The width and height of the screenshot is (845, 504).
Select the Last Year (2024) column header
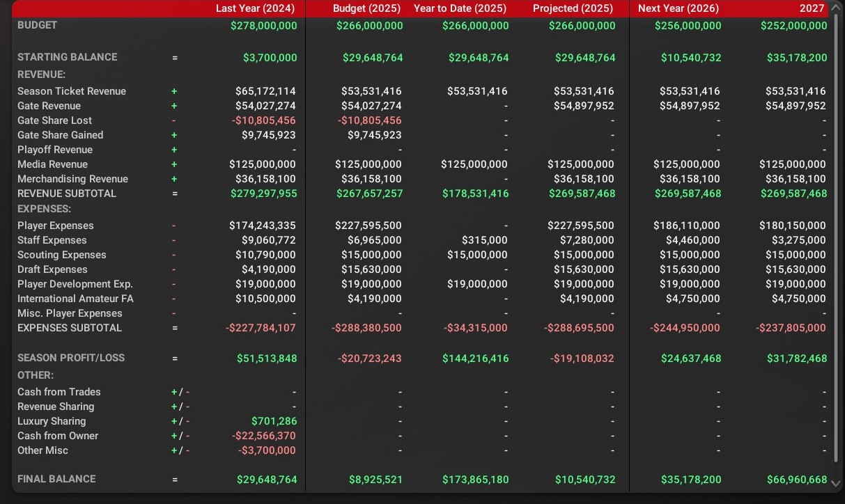(255, 9)
